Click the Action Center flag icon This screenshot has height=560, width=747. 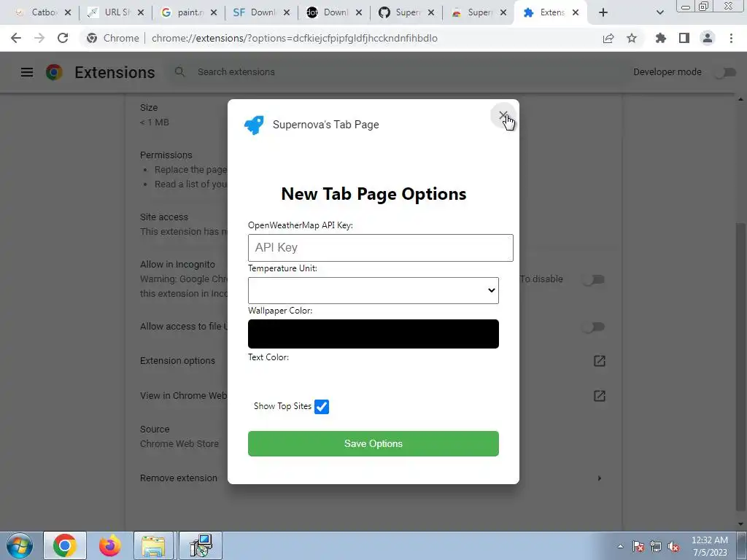638,547
